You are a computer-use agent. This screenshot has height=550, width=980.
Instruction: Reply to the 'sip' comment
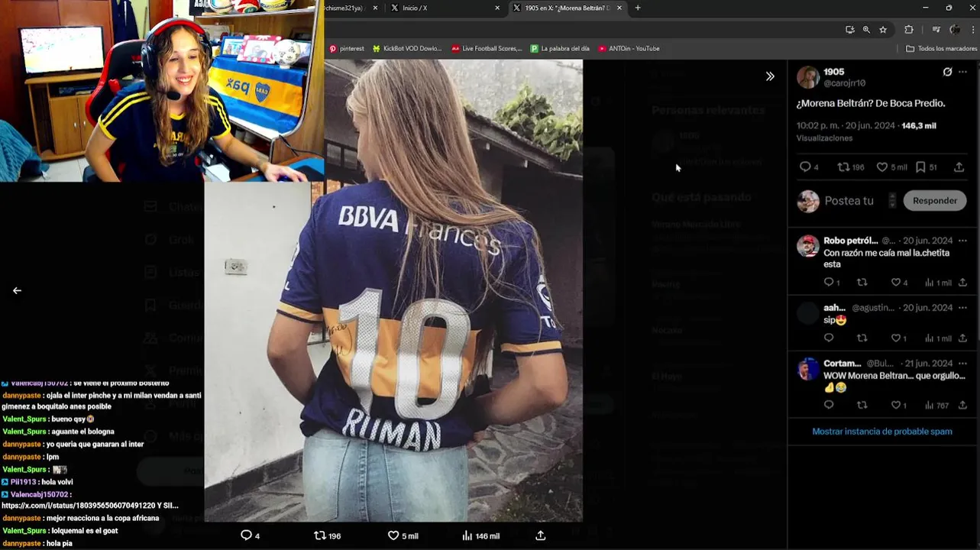tap(829, 338)
